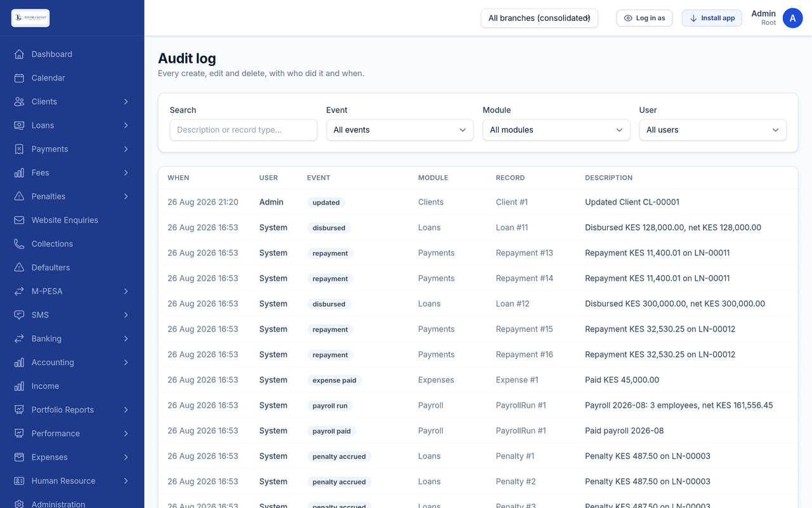Click the Admin Root user name
The height and width of the screenshot is (508, 812).
coord(764,18)
